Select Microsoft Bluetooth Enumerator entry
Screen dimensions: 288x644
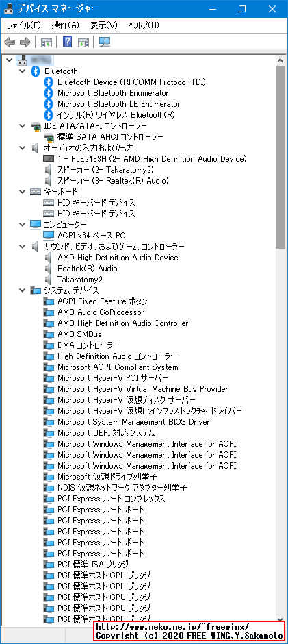point(113,92)
